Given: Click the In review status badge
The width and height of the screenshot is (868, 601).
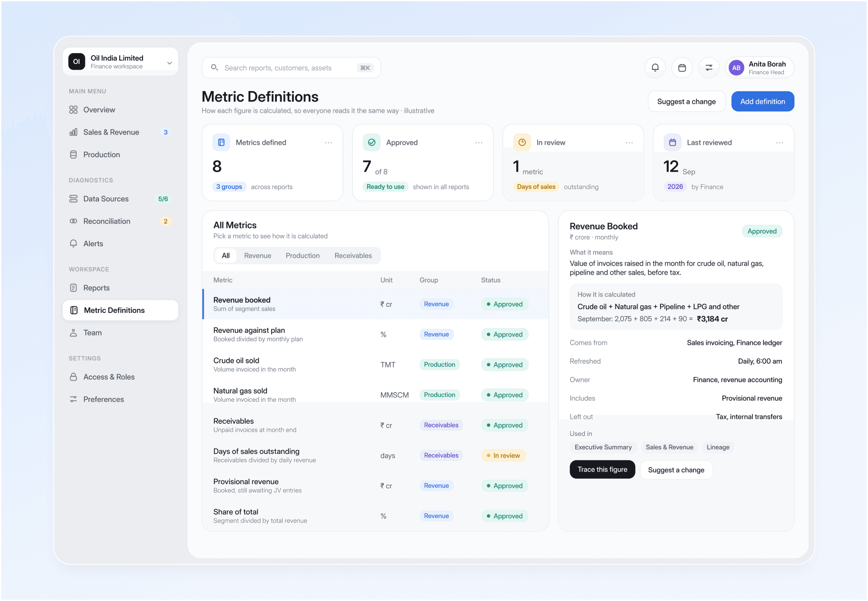Looking at the screenshot, I should 503,456.
